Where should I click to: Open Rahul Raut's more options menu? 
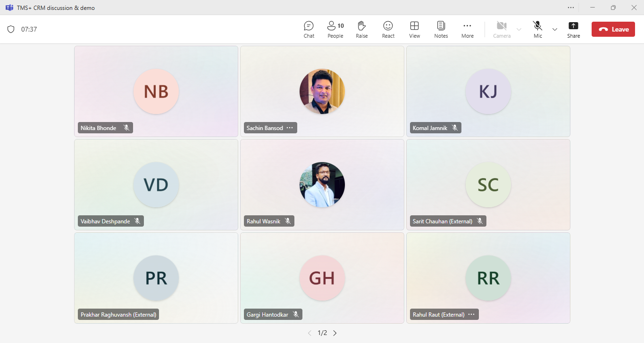click(471, 314)
